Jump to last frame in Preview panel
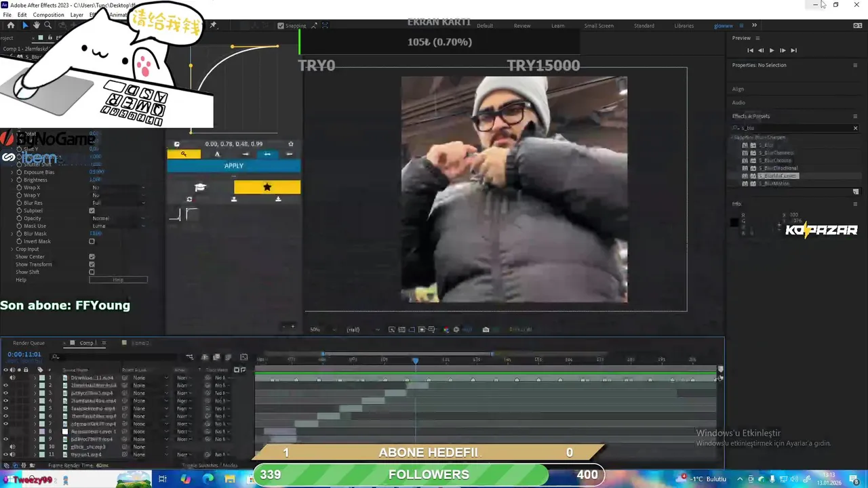The image size is (868, 488). coord(793,50)
